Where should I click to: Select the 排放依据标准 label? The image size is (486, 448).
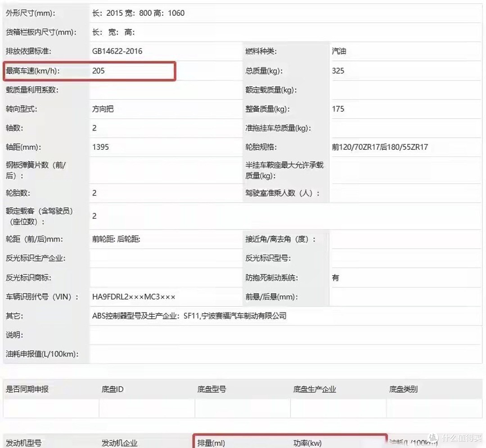(x=28, y=51)
